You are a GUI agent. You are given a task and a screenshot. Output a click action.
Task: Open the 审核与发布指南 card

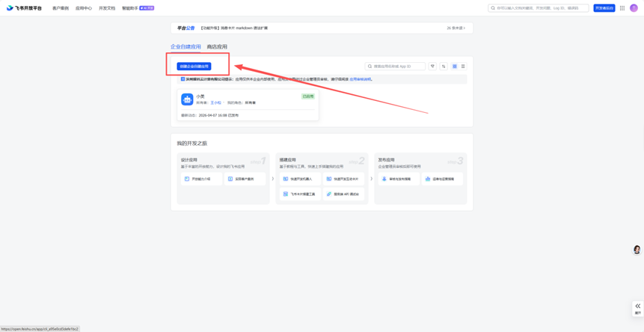(x=399, y=179)
